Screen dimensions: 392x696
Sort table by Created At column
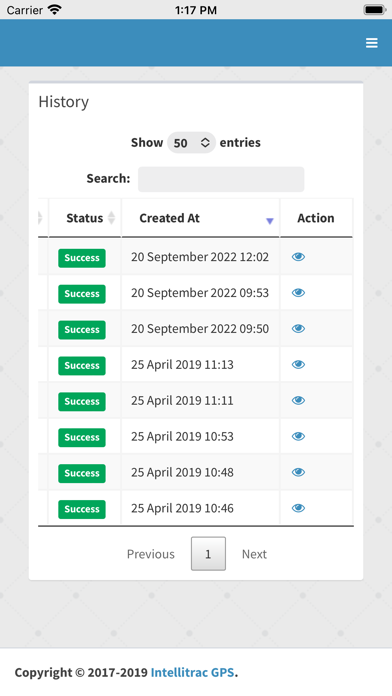(201, 218)
